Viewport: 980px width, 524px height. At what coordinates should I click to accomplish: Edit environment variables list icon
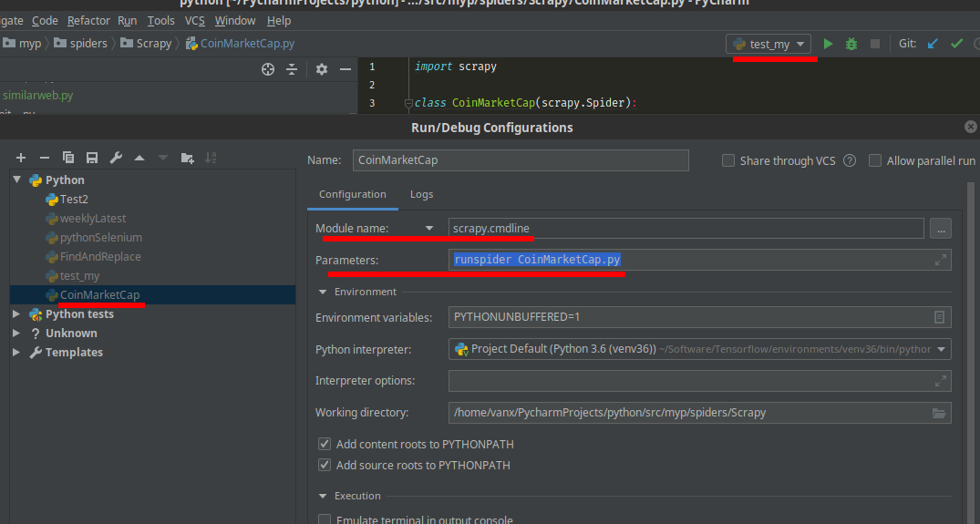coord(939,317)
